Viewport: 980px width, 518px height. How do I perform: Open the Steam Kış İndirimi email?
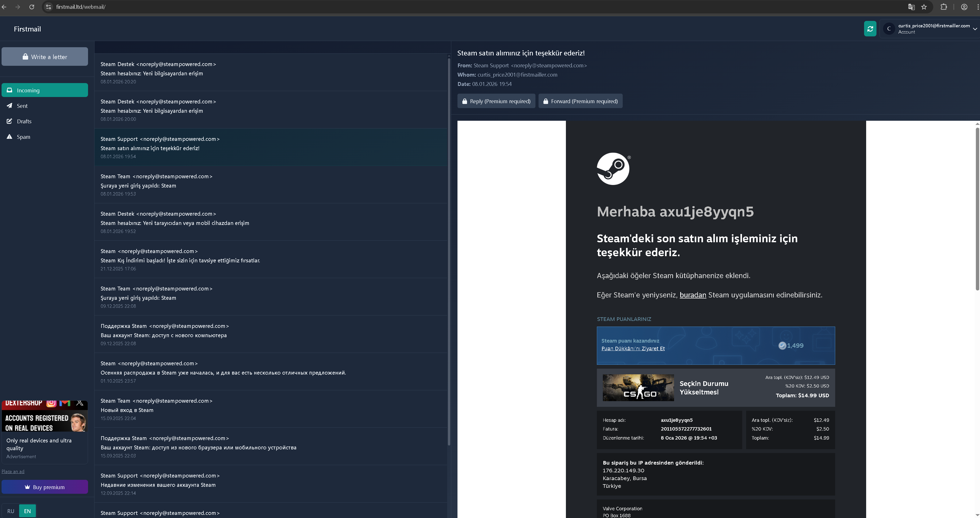(x=271, y=259)
